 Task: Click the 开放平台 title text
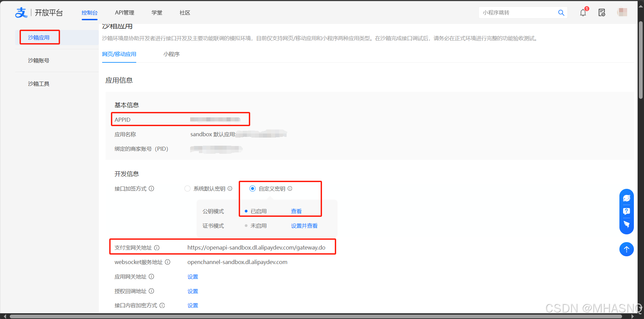[49, 12]
